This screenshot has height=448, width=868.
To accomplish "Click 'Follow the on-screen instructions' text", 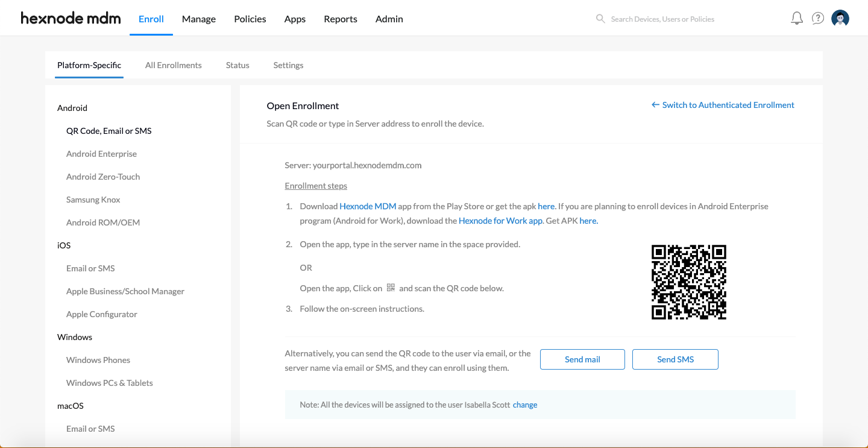I will click(x=362, y=309).
